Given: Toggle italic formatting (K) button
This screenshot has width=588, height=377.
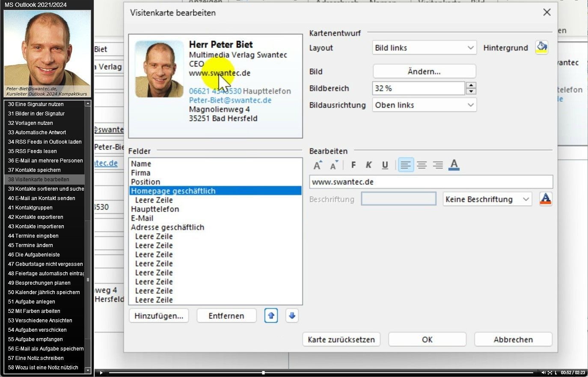Looking at the screenshot, I should point(369,165).
